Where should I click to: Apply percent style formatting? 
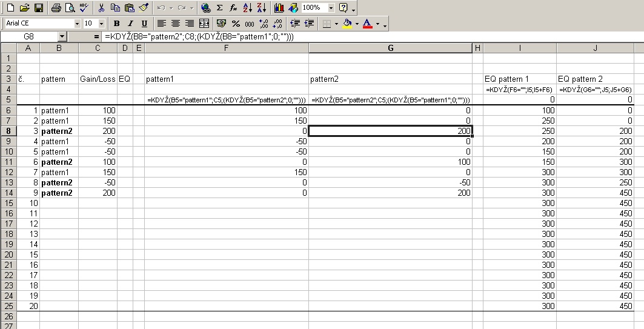[235, 24]
